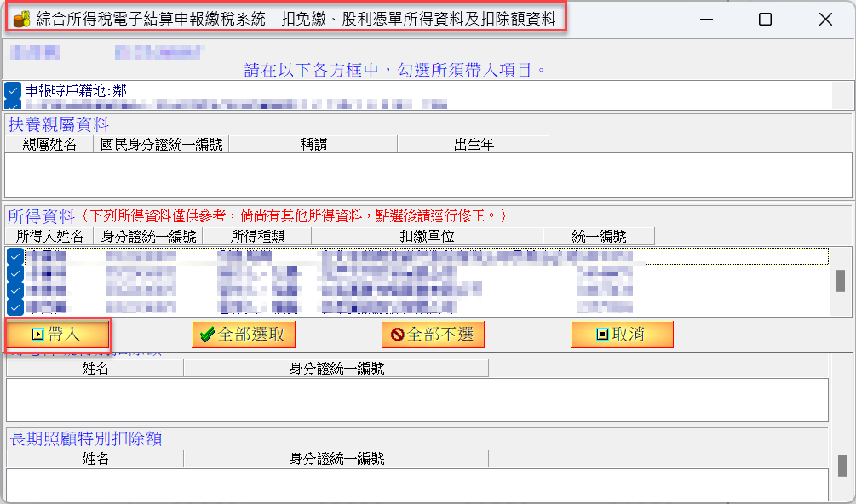Toggle the second income record checkbox
This screenshot has width=856, height=504.
(x=15, y=273)
